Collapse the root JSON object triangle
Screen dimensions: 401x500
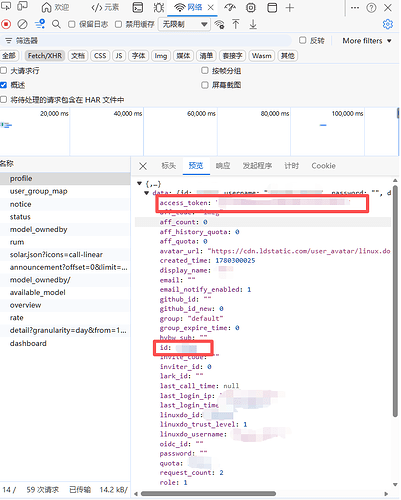coord(139,183)
